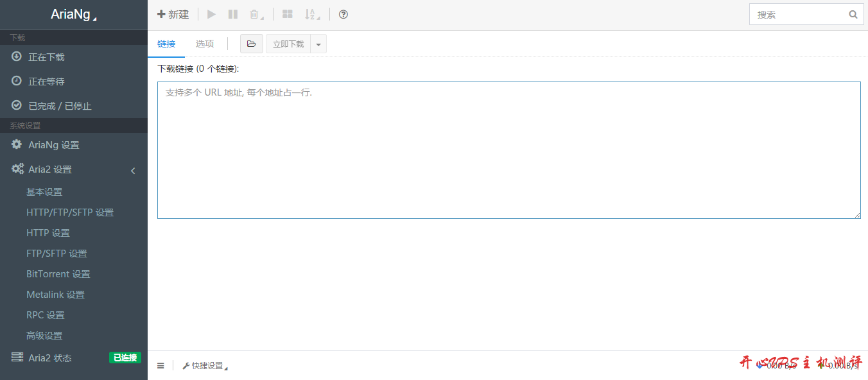The height and width of the screenshot is (380, 868).
Task: Open BitTorrent 设置 in sidebar
Action: [x=58, y=274]
